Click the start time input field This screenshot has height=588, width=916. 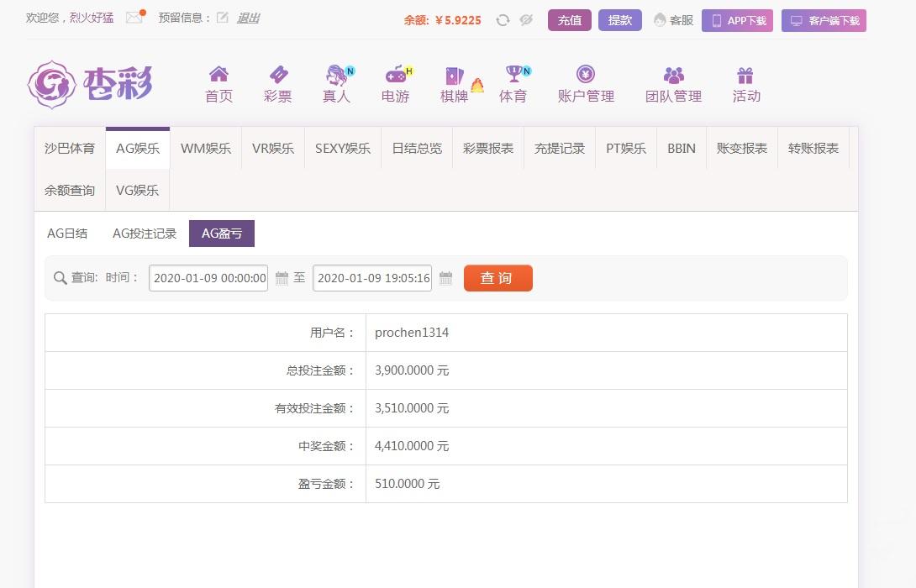click(x=208, y=278)
